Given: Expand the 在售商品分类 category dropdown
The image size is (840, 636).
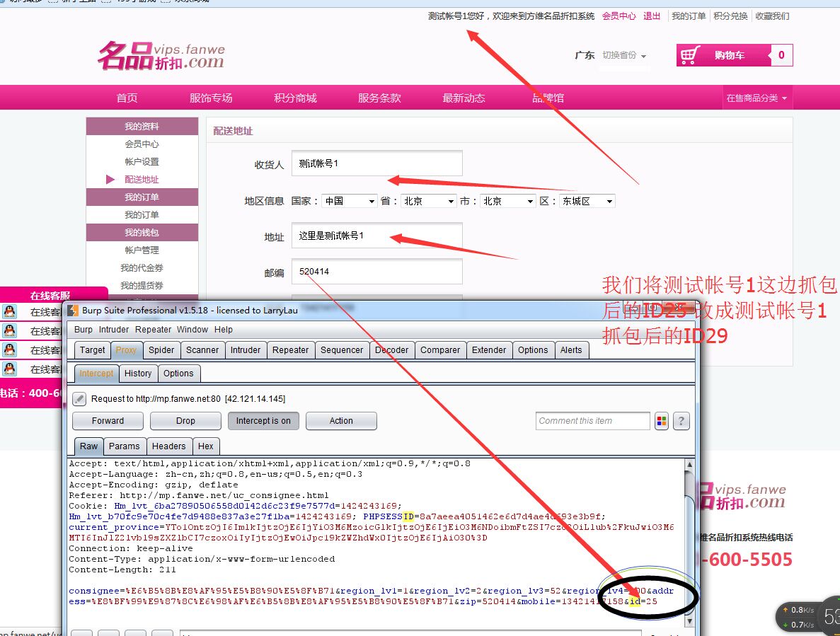Looking at the screenshot, I should (756, 98).
